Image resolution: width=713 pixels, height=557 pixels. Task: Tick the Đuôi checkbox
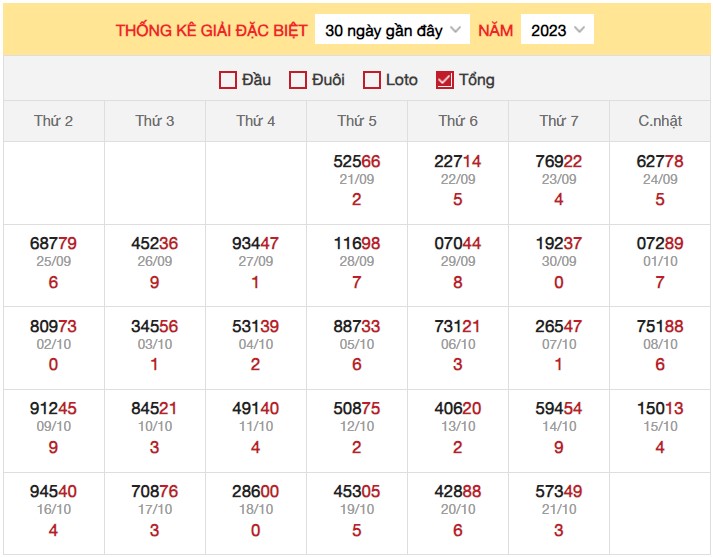[x=298, y=80]
